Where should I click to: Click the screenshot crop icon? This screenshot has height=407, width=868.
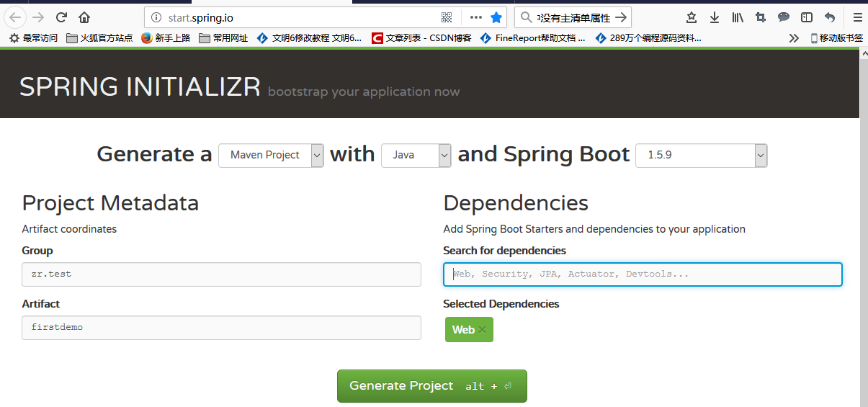tap(761, 17)
